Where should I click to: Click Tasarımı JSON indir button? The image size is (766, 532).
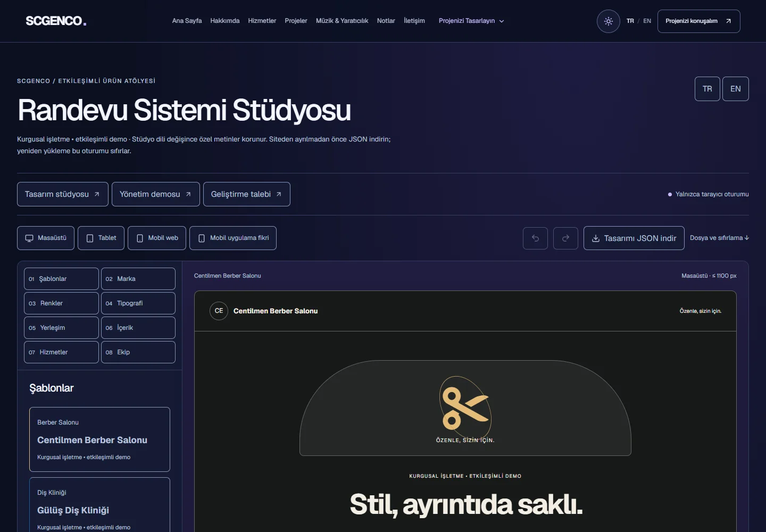tap(634, 238)
